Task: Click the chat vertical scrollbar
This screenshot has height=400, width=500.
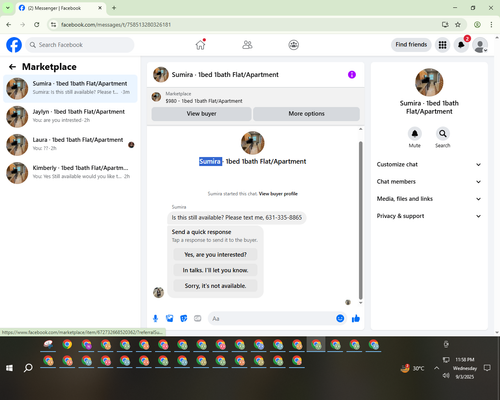Action: (360, 220)
